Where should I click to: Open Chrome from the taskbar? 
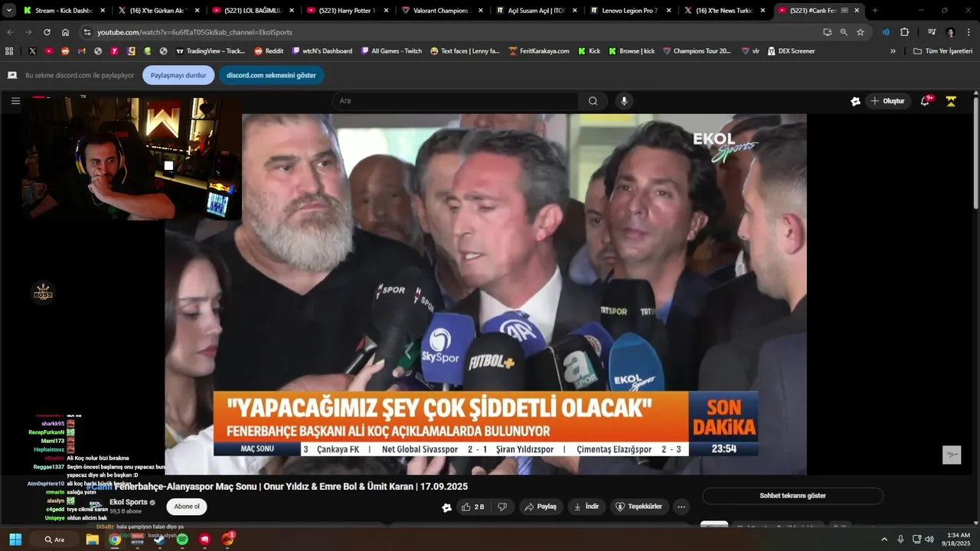(114, 540)
